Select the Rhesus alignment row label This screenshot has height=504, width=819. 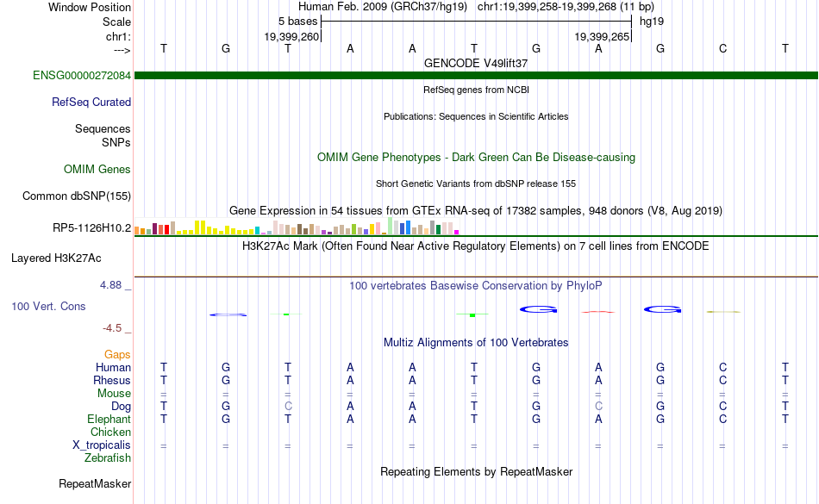coord(112,380)
